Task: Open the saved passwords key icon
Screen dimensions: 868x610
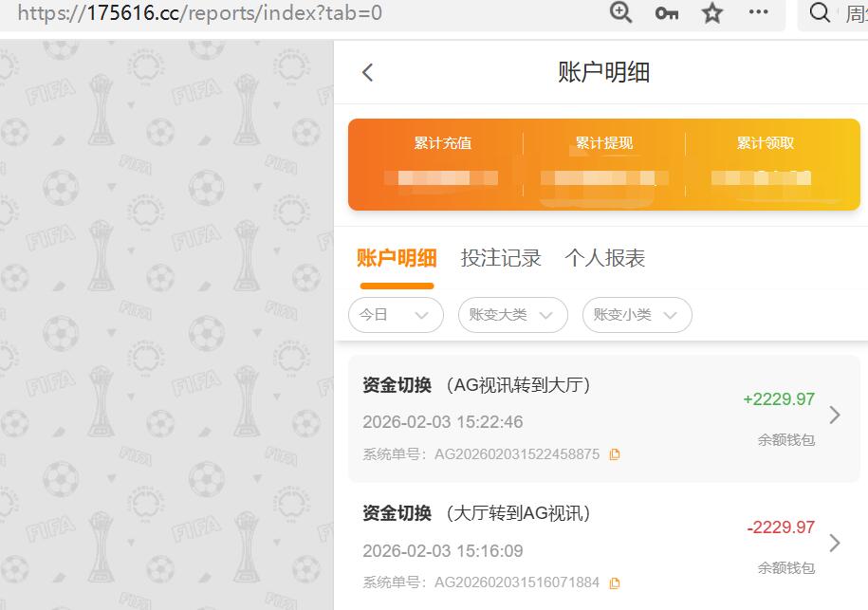Action: pos(667,13)
